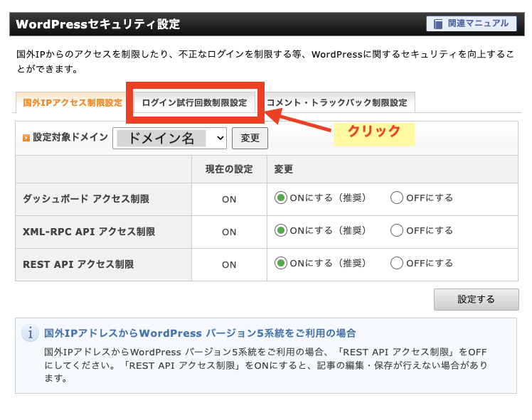
Task: Open the 関連マニュアル manual link
Action: coord(472,23)
